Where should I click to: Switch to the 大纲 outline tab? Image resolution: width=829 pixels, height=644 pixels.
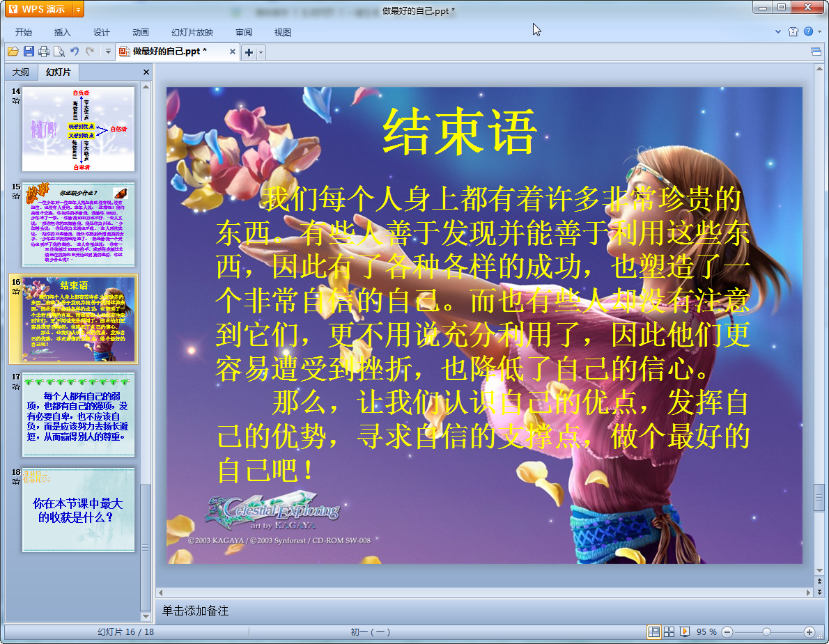click(21, 72)
